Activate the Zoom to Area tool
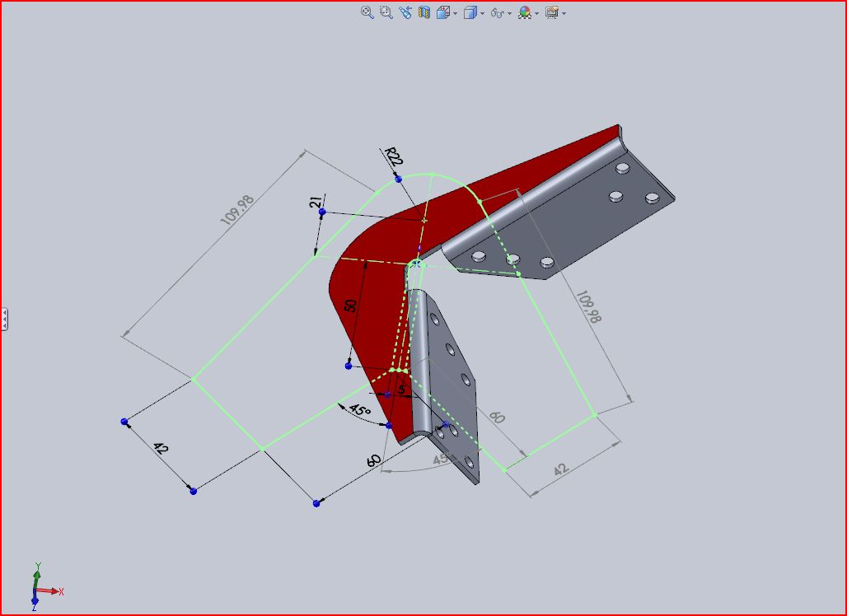The height and width of the screenshot is (616, 847). pyautogui.click(x=386, y=12)
